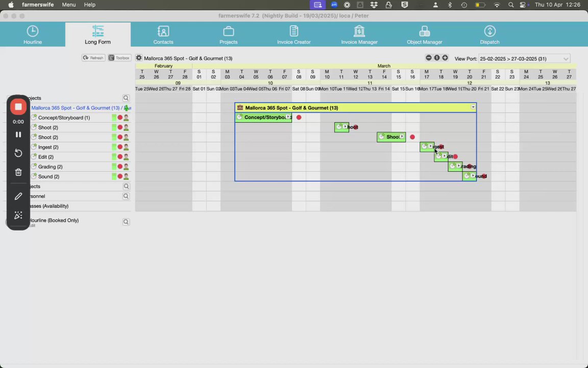
Task: Open the dropdown arrow on the Mallorca project bar
Action: pyautogui.click(x=473, y=107)
